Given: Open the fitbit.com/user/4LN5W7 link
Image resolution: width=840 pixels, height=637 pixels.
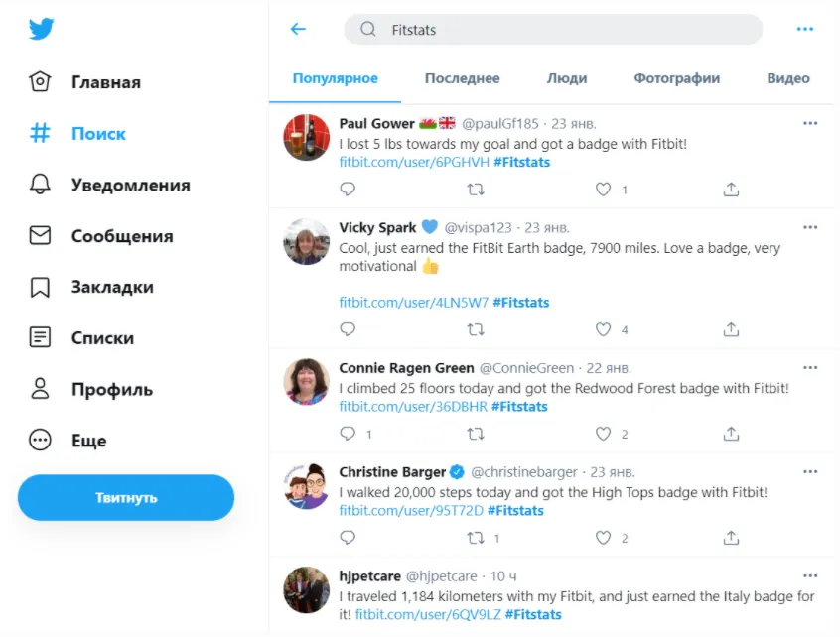Looking at the screenshot, I should pos(413,303).
